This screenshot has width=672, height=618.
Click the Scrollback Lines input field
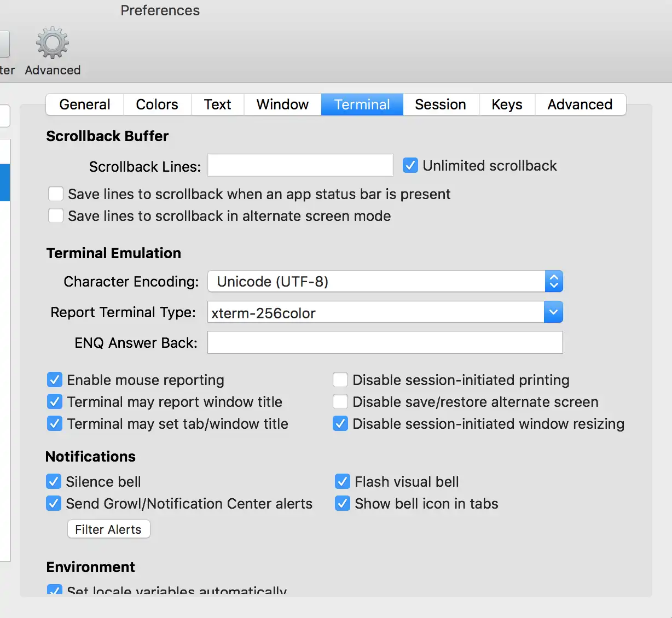pyautogui.click(x=300, y=165)
